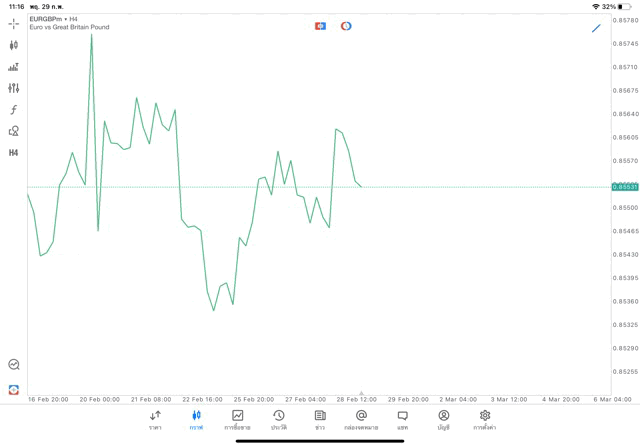This screenshot has height=447, width=640.
Task: Switch to the Quotes (ราคา) tab
Action: 155,419
